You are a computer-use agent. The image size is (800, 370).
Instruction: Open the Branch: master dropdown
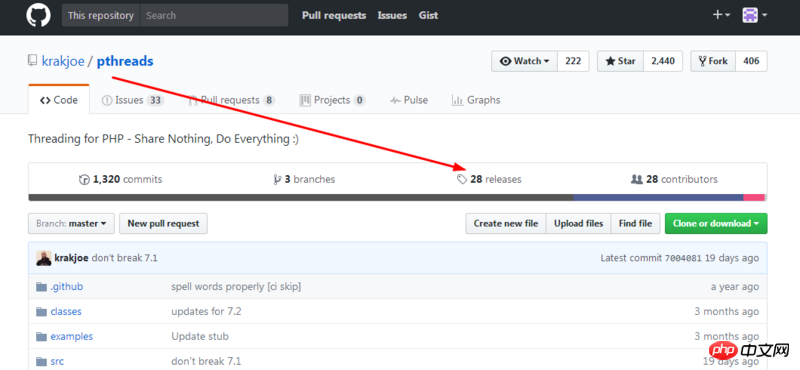pos(71,224)
